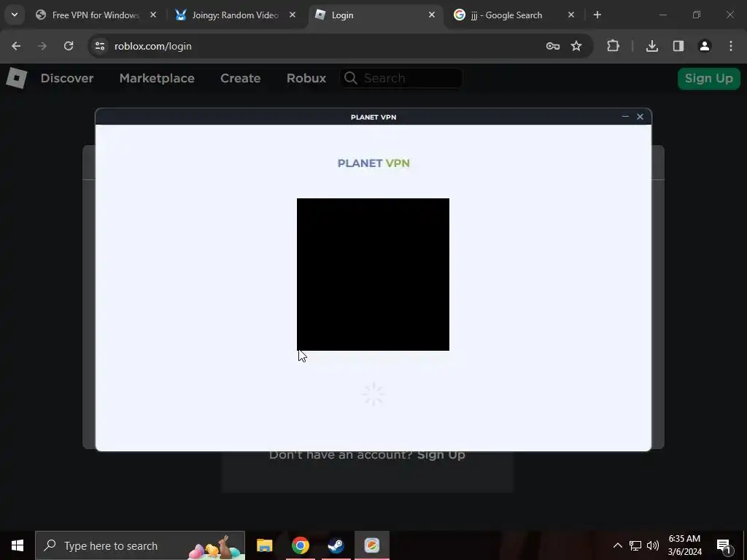The height and width of the screenshot is (560, 747).
Task: Open the taskbar clock and date
Action: tap(684, 545)
